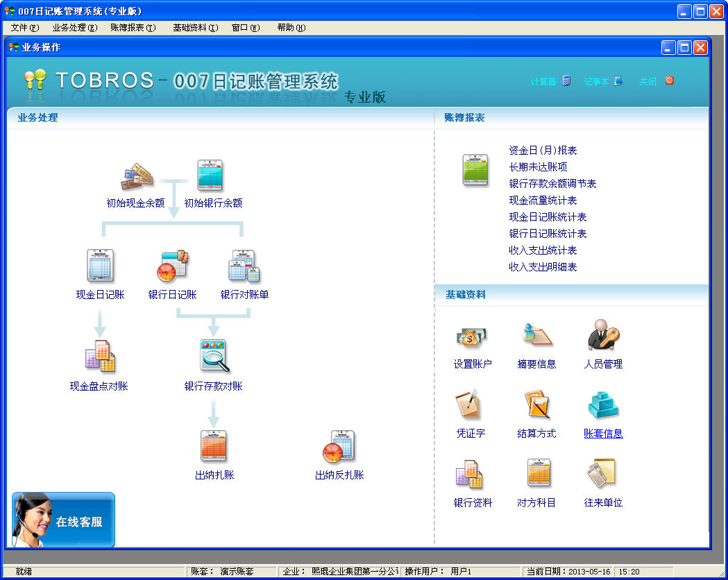Open the 收入支出明细表 link
Screen dimensions: 728x580
click(x=543, y=267)
